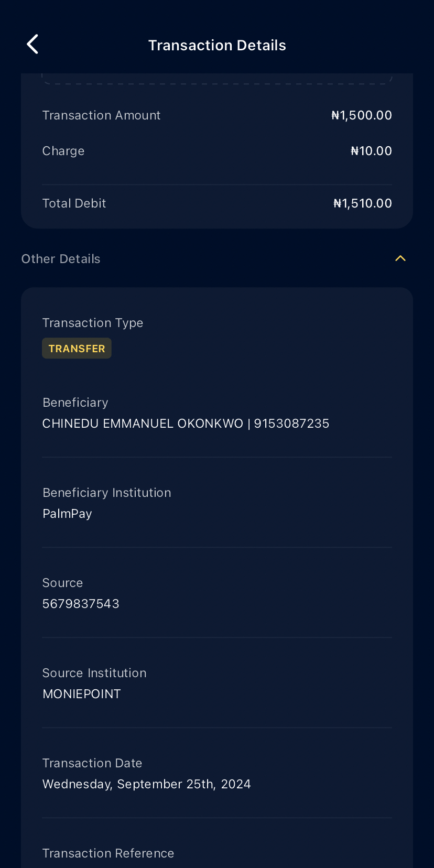Tap the Transaction Reference label

(108, 853)
